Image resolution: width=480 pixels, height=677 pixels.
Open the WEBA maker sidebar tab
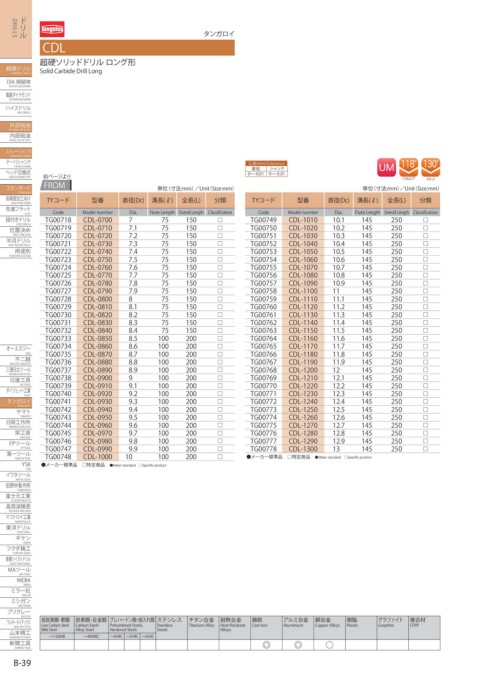pyautogui.click(x=16, y=581)
